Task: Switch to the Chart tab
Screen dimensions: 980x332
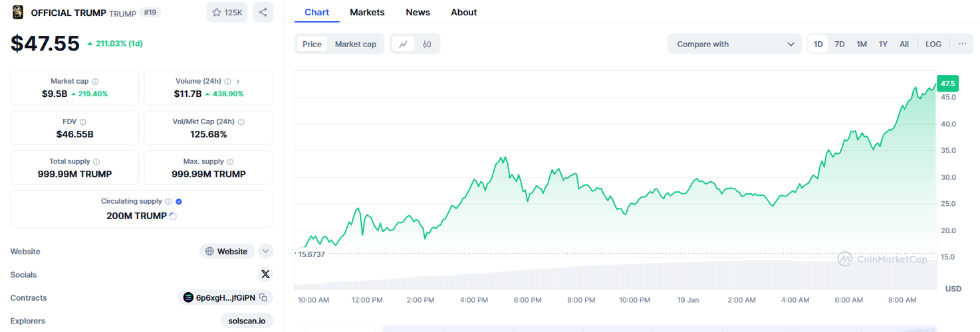Action: point(317,12)
